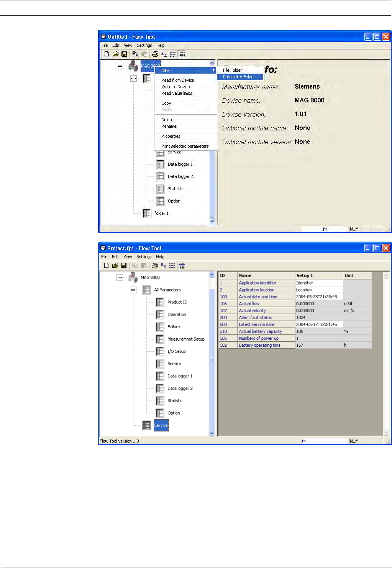Click the All Parameters folder icon in Project.fpj

coord(146,290)
